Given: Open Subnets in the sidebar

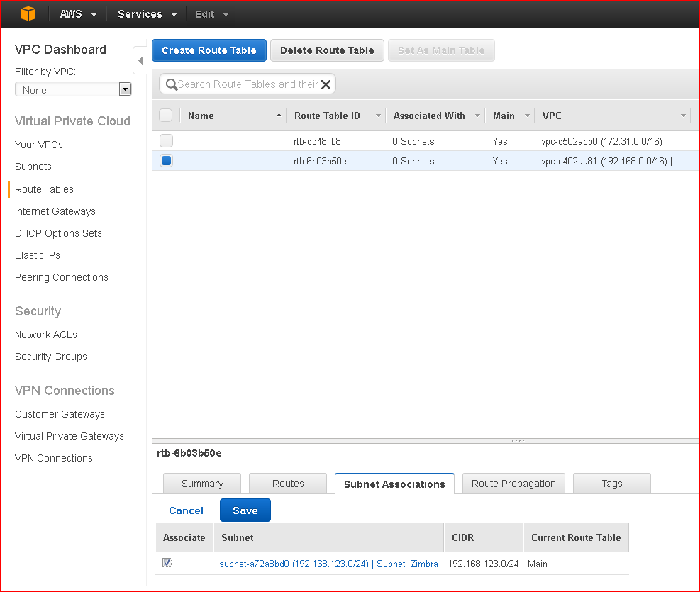Looking at the screenshot, I should [x=33, y=167].
